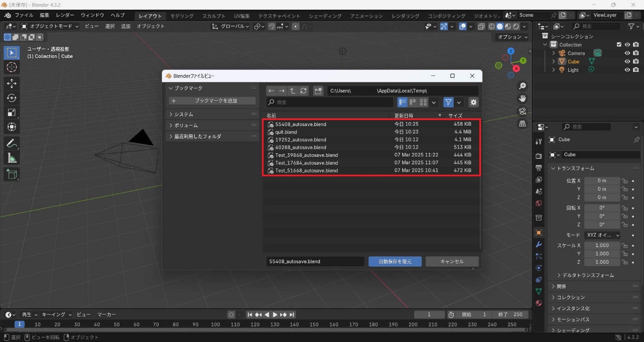Select the Cursor tool
Image resolution: width=644 pixels, height=342 pixels.
coord(12,67)
